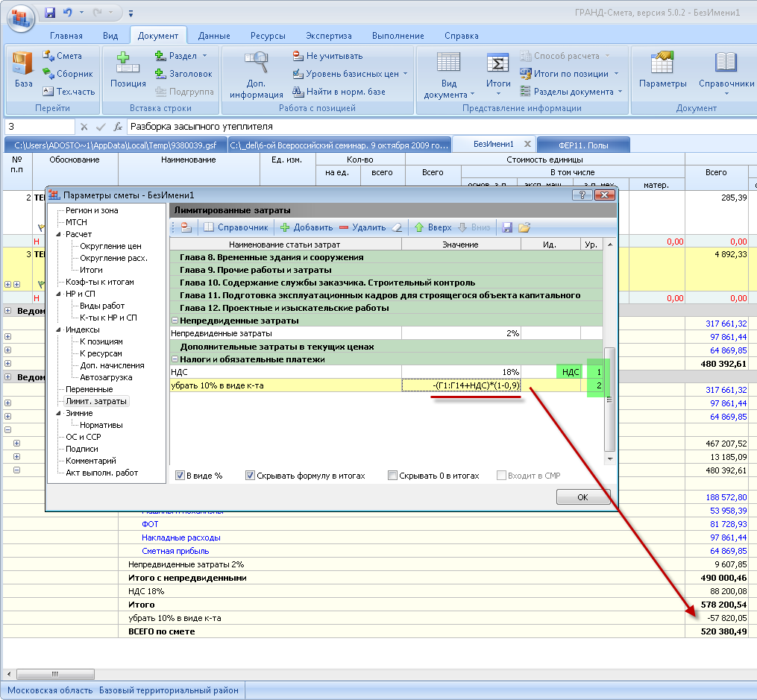The width and height of the screenshot is (757, 700).
Task: Open 'Уровень базисных цен' dropdown
Action: 352,74
